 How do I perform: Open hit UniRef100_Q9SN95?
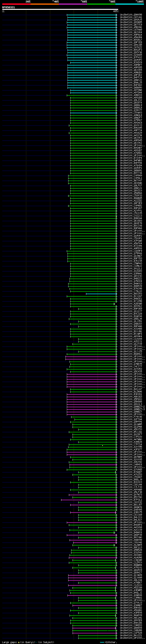[x=131, y=22]
